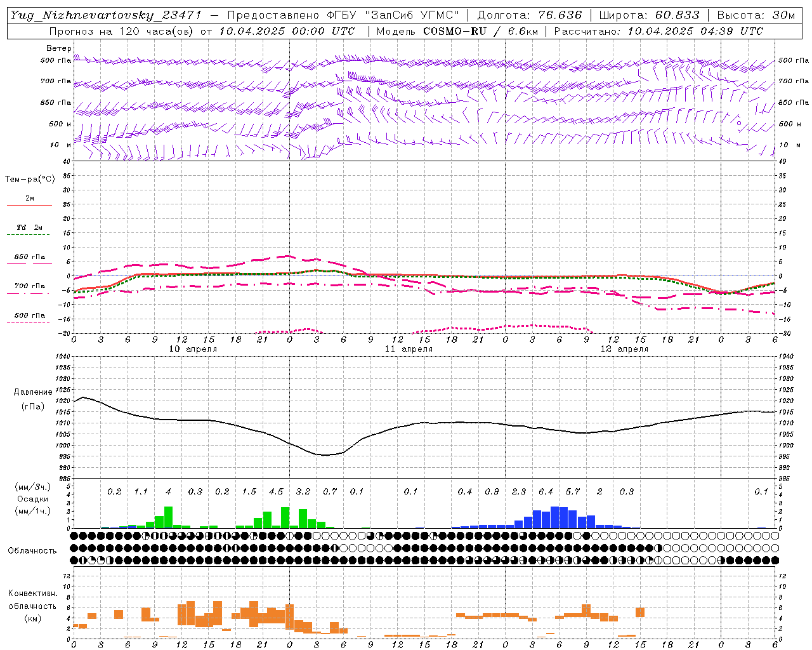Select the "(мм/1ч.)" units label
The image size is (812, 650).
tap(32, 511)
